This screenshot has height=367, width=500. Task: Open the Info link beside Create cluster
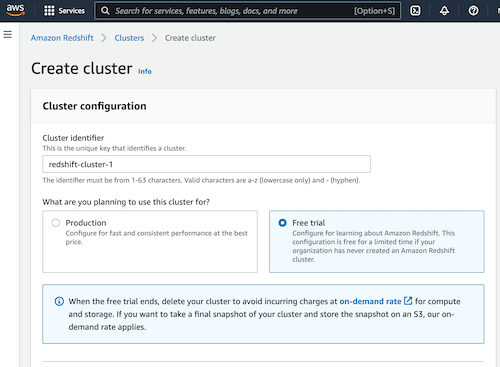[x=145, y=71]
